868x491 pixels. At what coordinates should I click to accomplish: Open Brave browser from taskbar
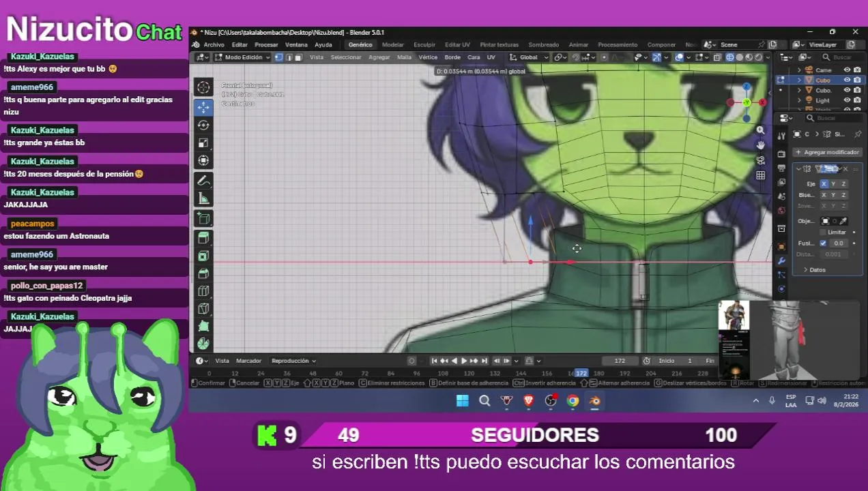point(528,401)
